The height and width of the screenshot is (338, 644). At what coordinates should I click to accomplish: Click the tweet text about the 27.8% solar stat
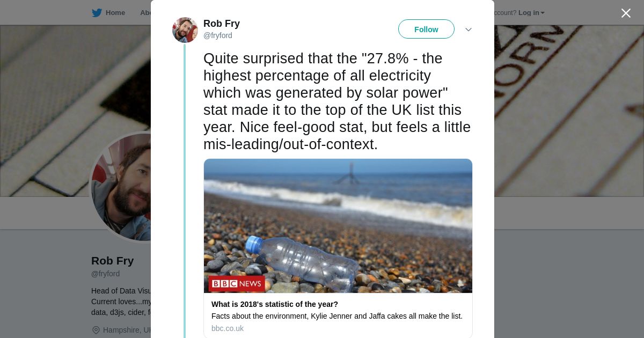click(x=337, y=101)
